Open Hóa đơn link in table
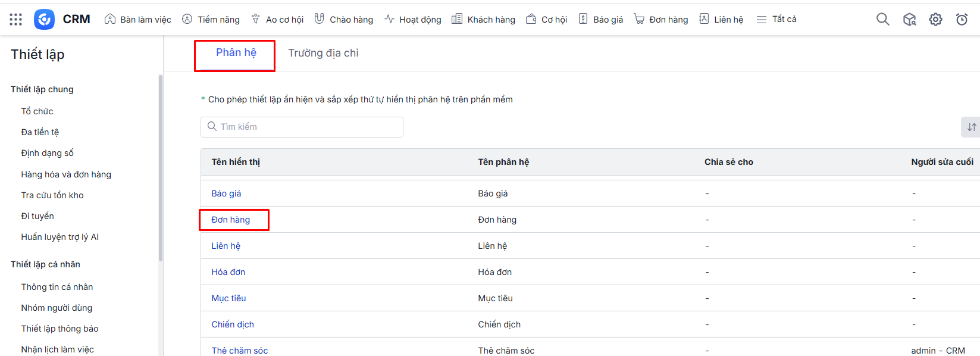 228,272
